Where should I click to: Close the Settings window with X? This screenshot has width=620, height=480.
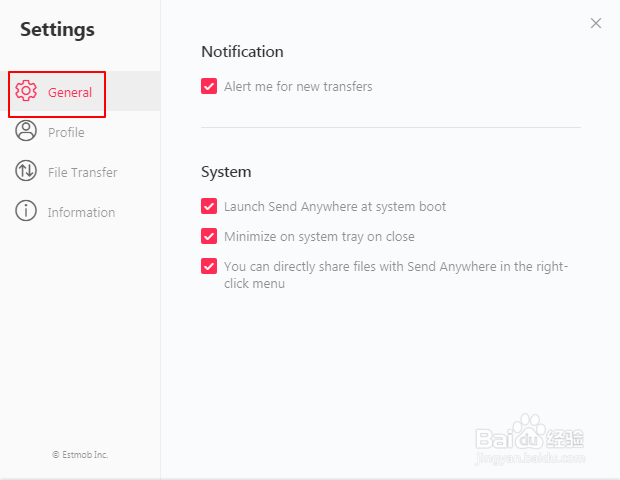coord(596,23)
